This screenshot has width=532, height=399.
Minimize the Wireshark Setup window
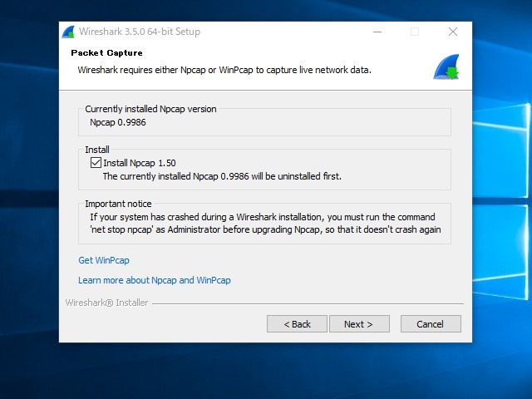[377, 32]
